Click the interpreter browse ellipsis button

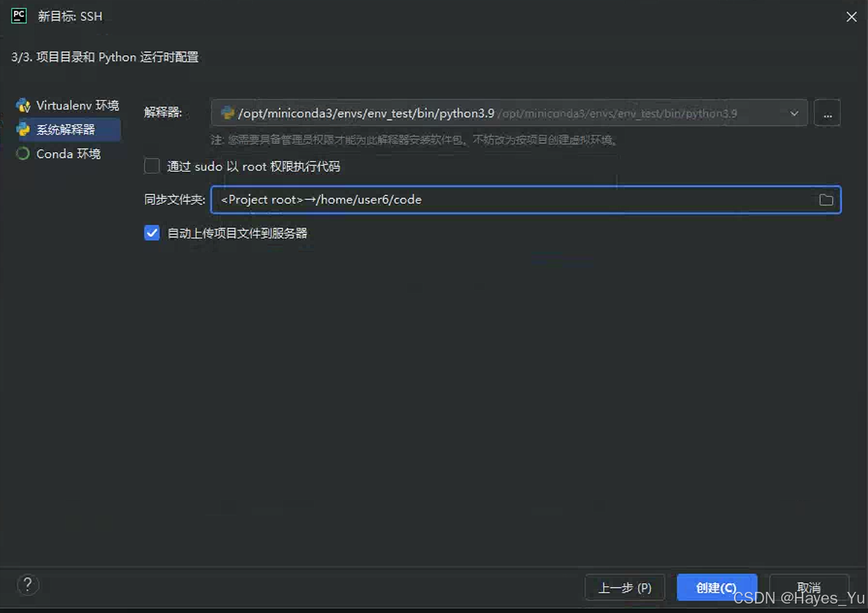[x=827, y=114]
